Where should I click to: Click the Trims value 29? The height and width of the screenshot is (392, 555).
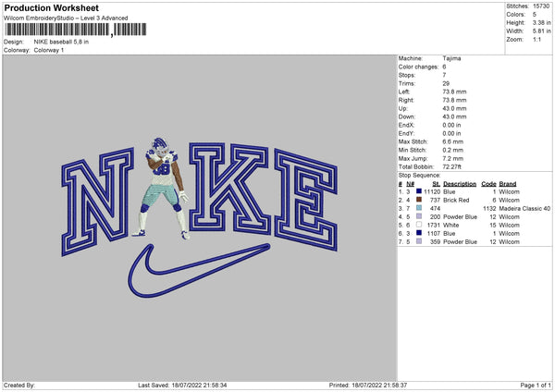pyautogui.click(x=446, y=83)
